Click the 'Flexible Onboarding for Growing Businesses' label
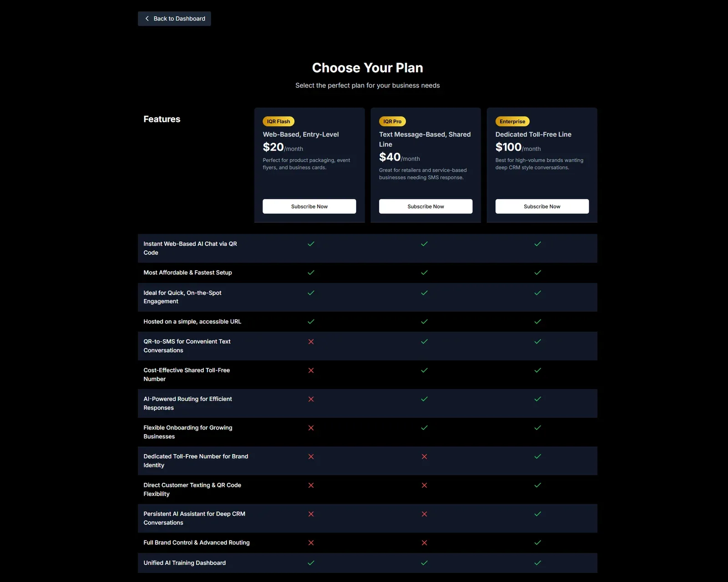The height and width of the screenshot is (582, 728). click(188, 432)
